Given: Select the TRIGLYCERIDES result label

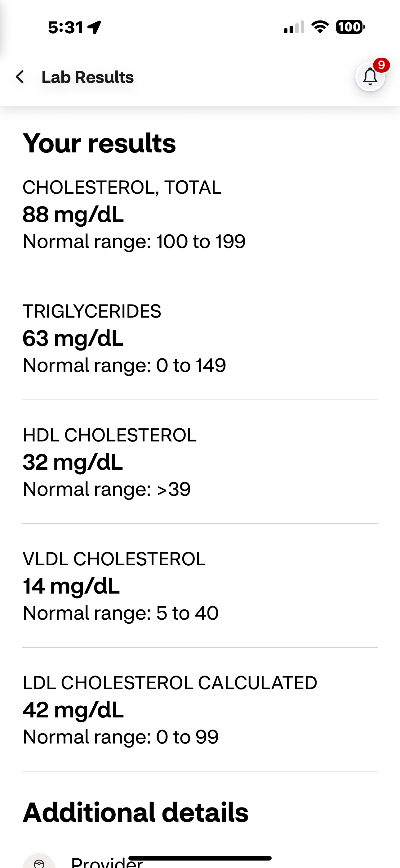Looking at the screenshot, I should (x=92, y=311).
